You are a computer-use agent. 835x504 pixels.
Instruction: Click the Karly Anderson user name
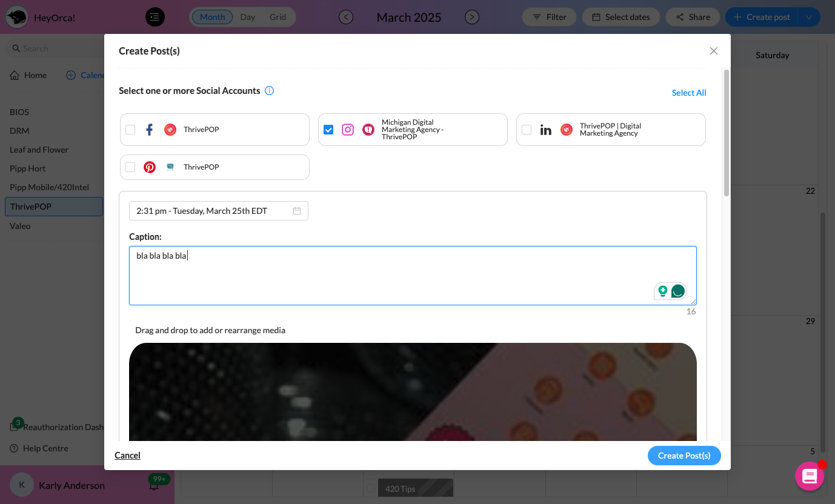(72, 485)
